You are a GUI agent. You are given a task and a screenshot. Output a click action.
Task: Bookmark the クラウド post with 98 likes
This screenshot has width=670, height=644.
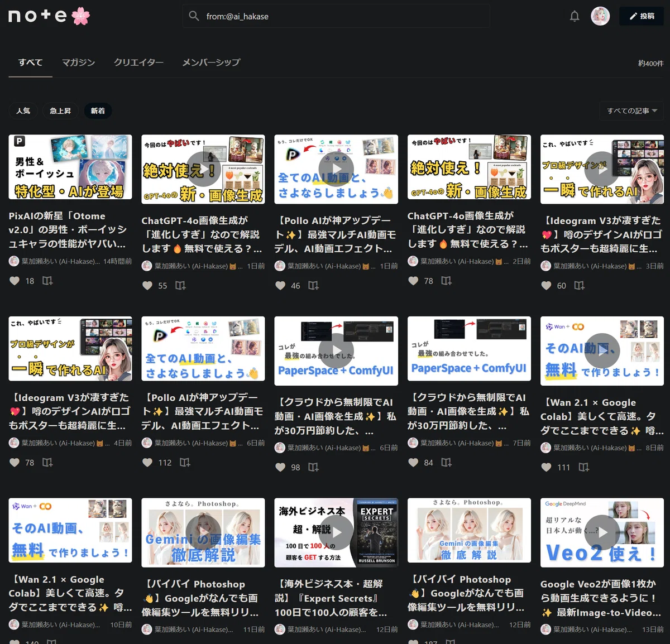(313, 467)
